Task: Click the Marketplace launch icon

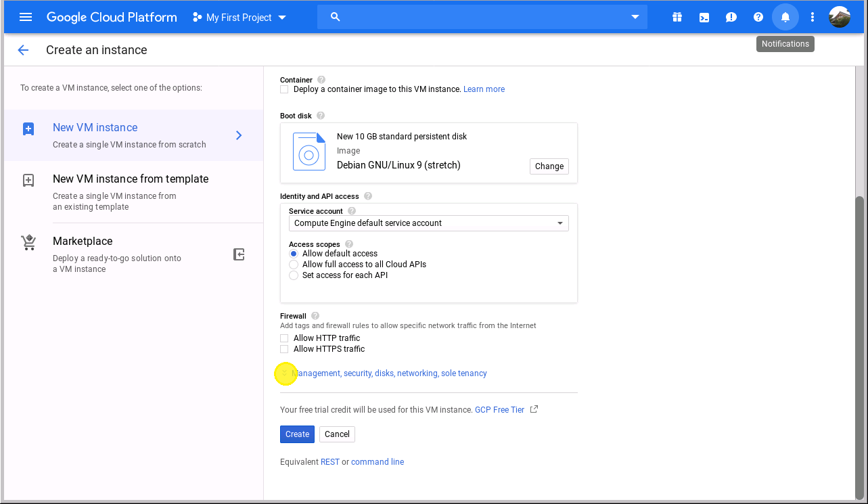Action: click(239, 254)
